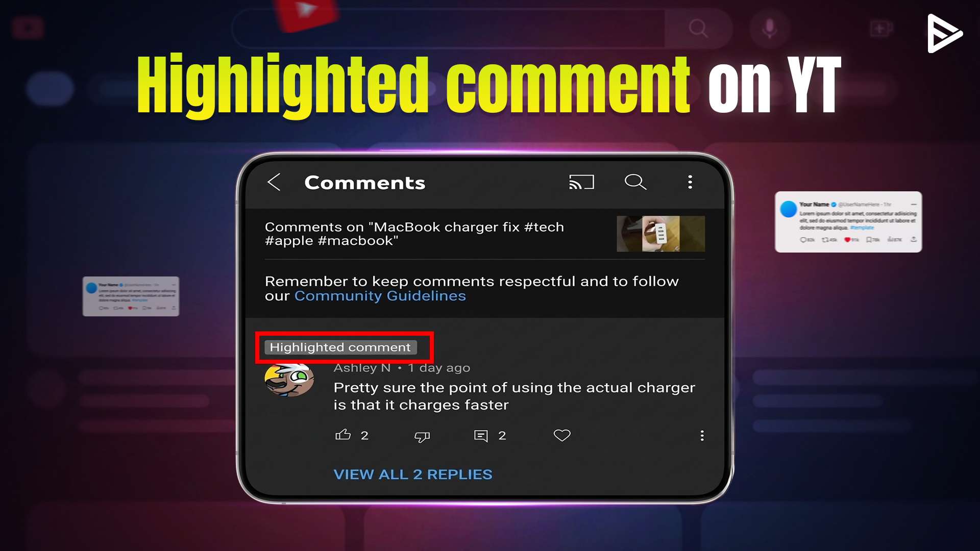Viewport: 980px width, 551px height.
Task: Open search in the Comments header
Action: point(635,182)
